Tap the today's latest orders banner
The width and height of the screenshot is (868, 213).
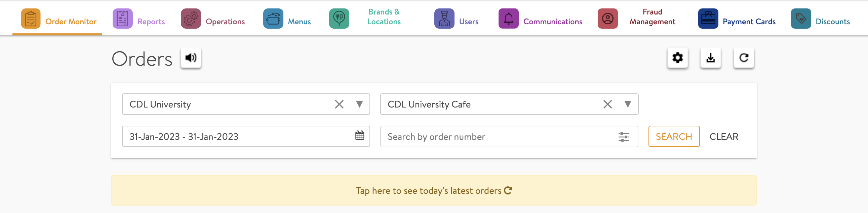point(434,191)
